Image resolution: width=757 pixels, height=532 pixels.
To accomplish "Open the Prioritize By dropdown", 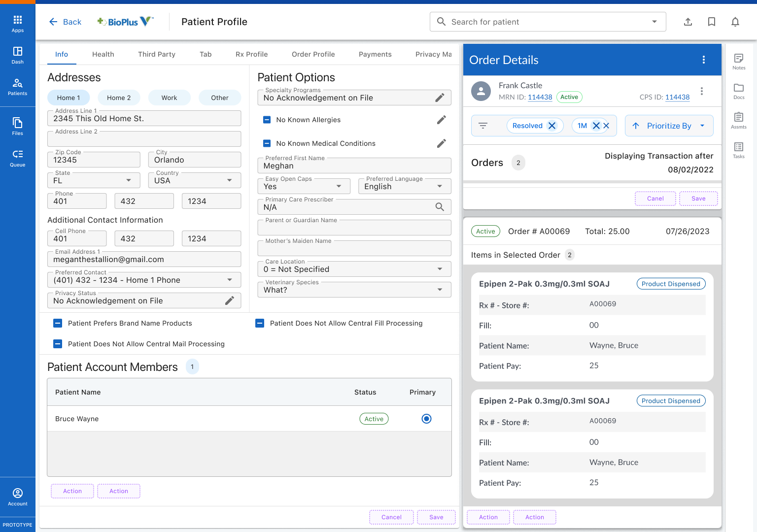I will pyautogui.click(x=669, y=126).
